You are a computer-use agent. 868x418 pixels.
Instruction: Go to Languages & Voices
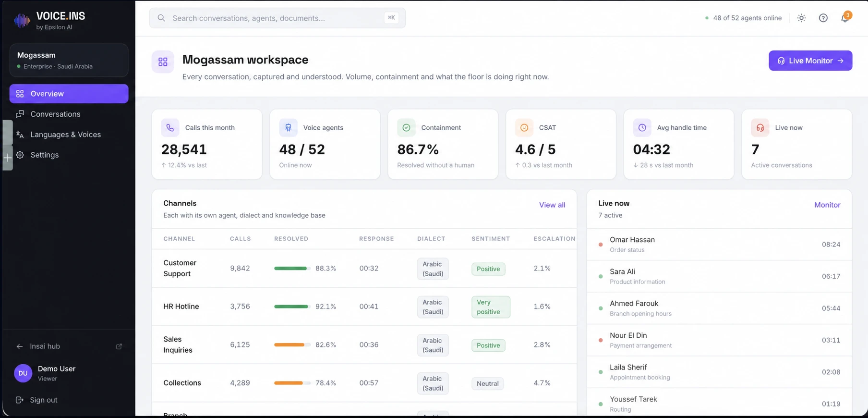click(x=69, y=135)
